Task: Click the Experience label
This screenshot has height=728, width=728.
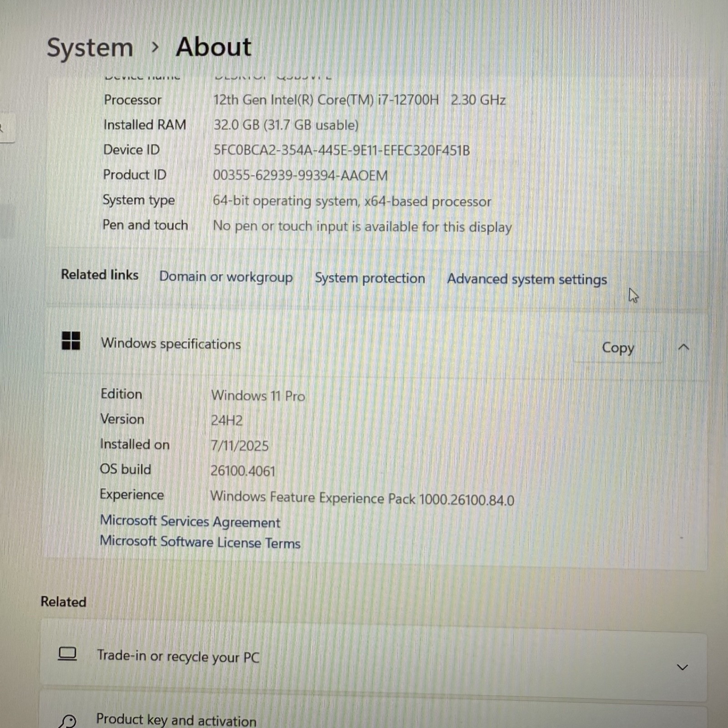Action: click(x=132, y=495)
